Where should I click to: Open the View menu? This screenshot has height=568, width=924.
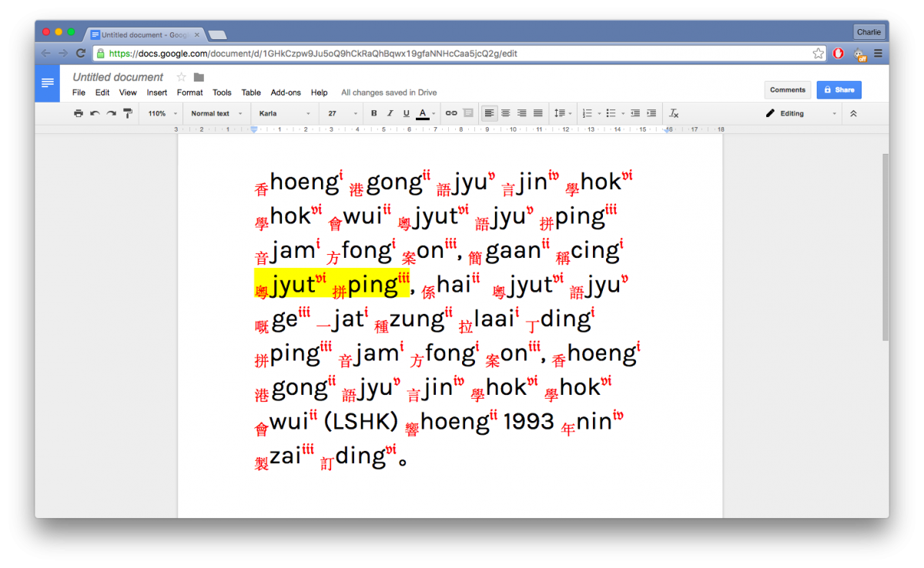pyautogui.click(x=128, y=92)
